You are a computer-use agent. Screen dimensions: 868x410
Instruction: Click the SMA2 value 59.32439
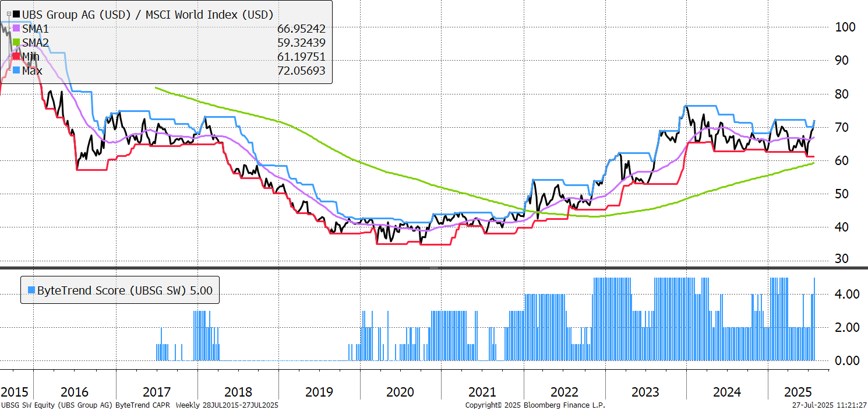tap(301, 43)
